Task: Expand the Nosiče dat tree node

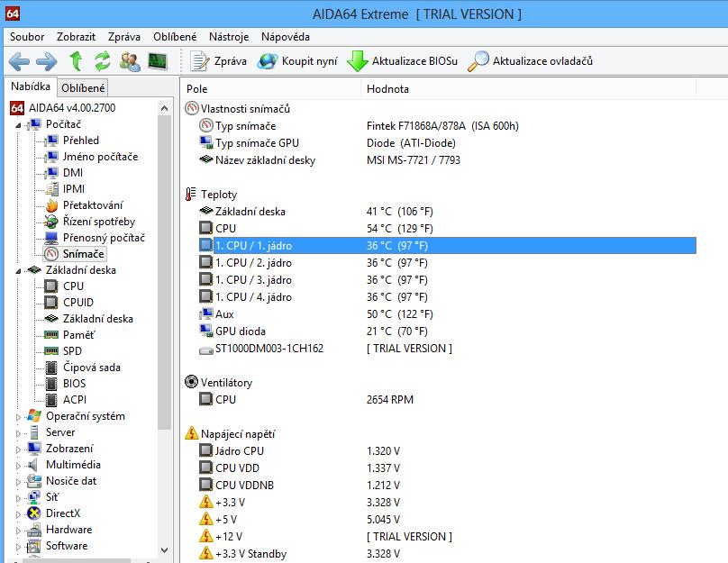Action: coord(18,482)
